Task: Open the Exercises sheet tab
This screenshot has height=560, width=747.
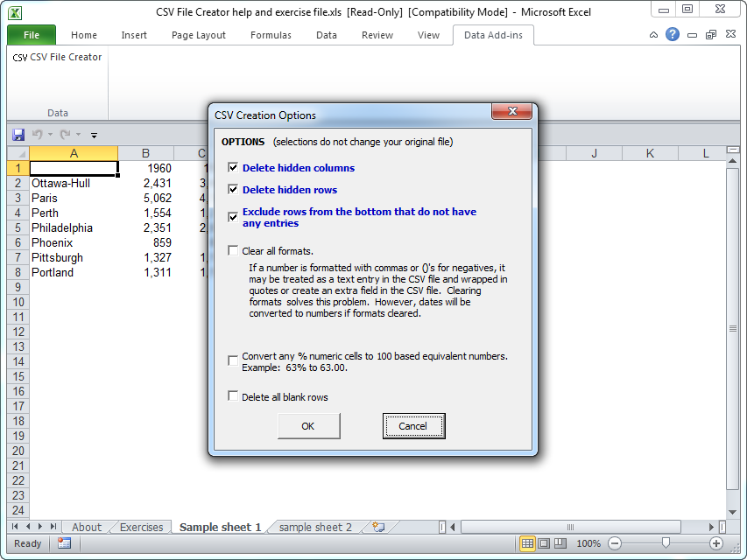Action: [x=142, y=527]
